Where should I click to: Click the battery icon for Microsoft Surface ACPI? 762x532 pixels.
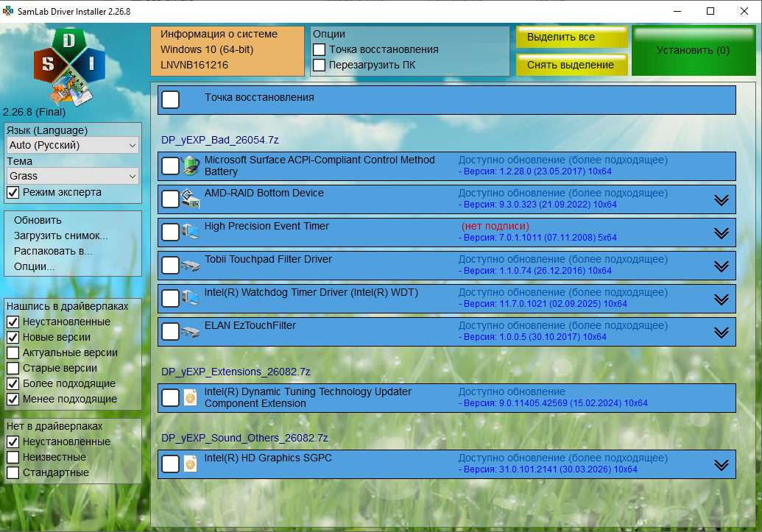191,166
